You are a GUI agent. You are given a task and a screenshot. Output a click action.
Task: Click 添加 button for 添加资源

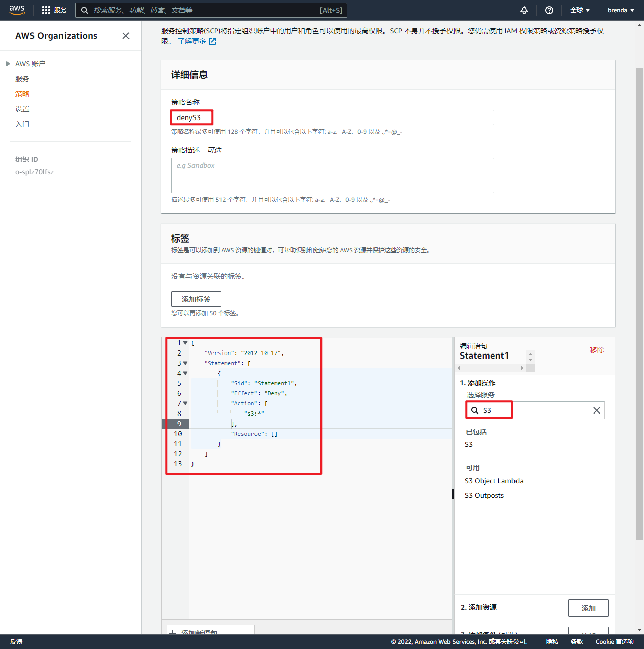coord(588,608)
